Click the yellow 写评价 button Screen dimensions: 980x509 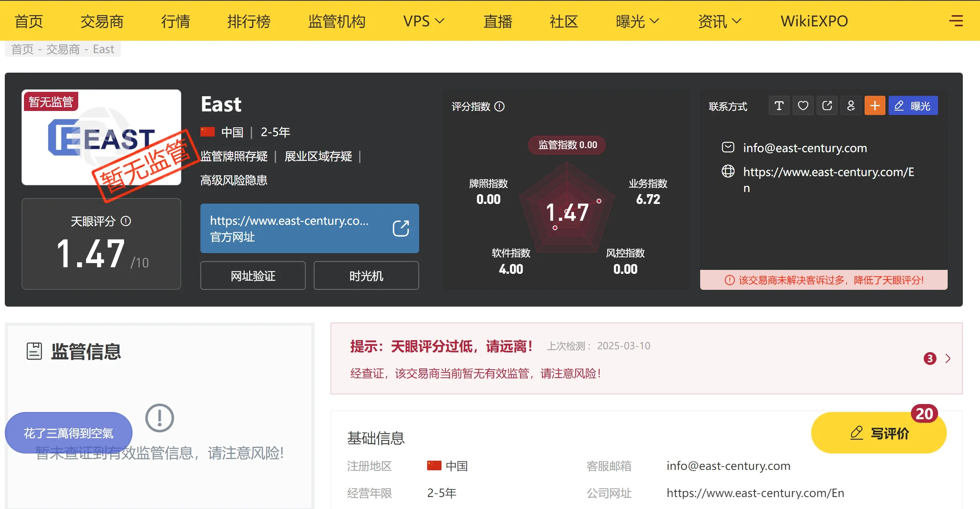click(x=879, y=433)
